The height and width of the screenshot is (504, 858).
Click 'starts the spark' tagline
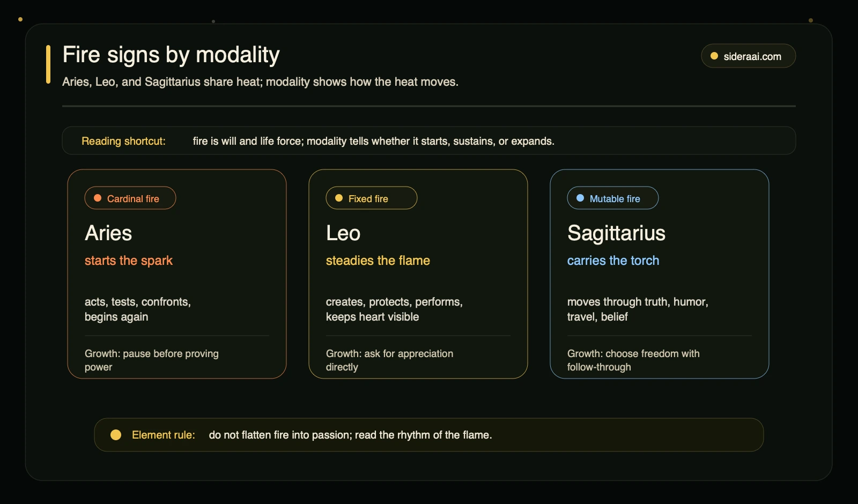(x=129, y=261)
